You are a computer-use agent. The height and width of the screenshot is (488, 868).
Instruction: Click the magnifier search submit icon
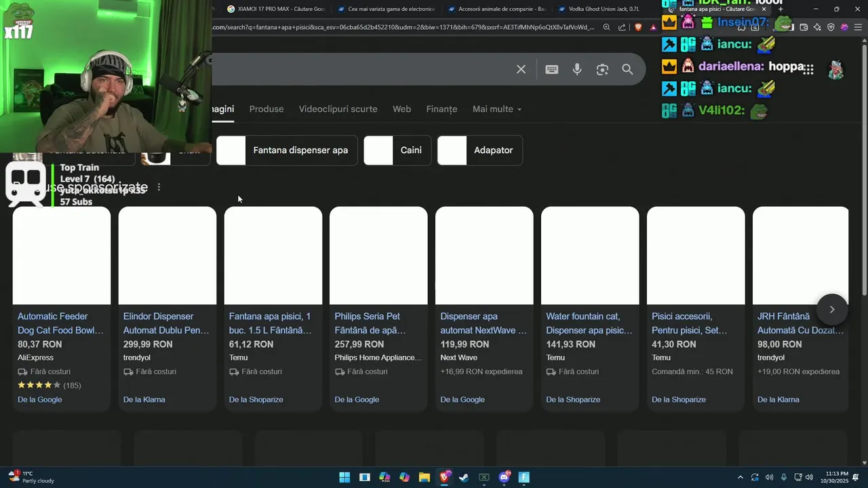pos(627,69)
